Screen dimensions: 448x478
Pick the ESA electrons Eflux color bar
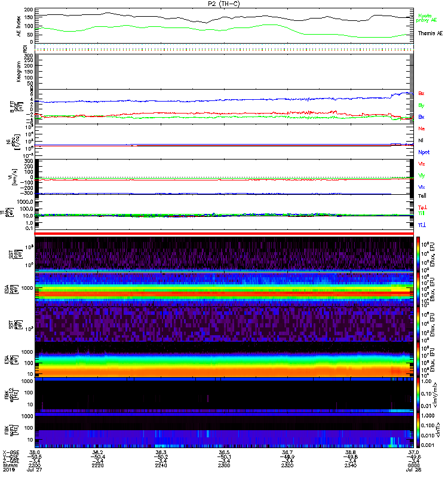pos(418,360)
